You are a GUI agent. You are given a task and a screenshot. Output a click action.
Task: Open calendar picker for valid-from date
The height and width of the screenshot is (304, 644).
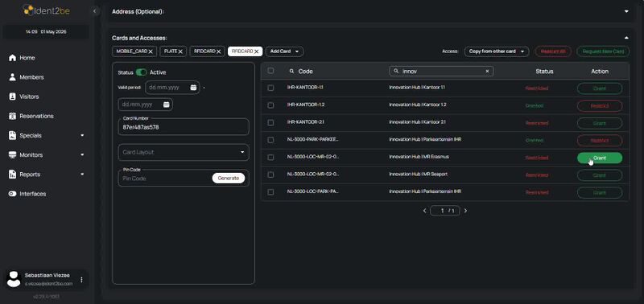pos(193,88)
